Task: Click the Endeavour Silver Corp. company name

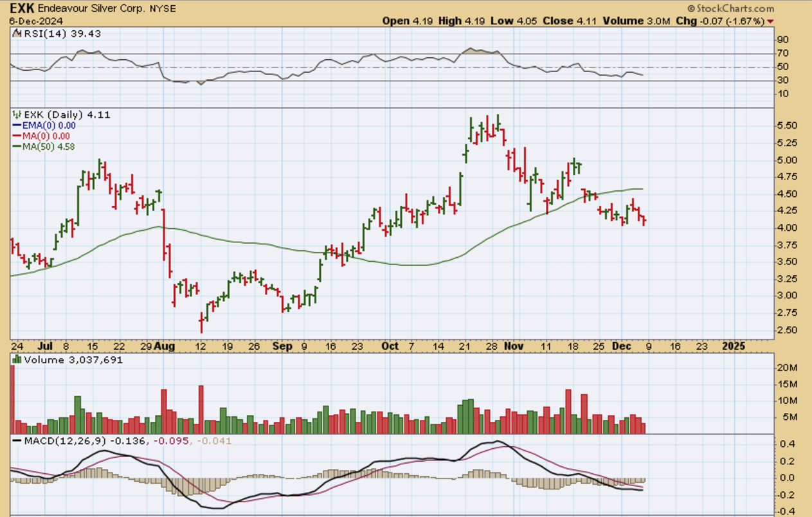Action: tap(92, 9)
